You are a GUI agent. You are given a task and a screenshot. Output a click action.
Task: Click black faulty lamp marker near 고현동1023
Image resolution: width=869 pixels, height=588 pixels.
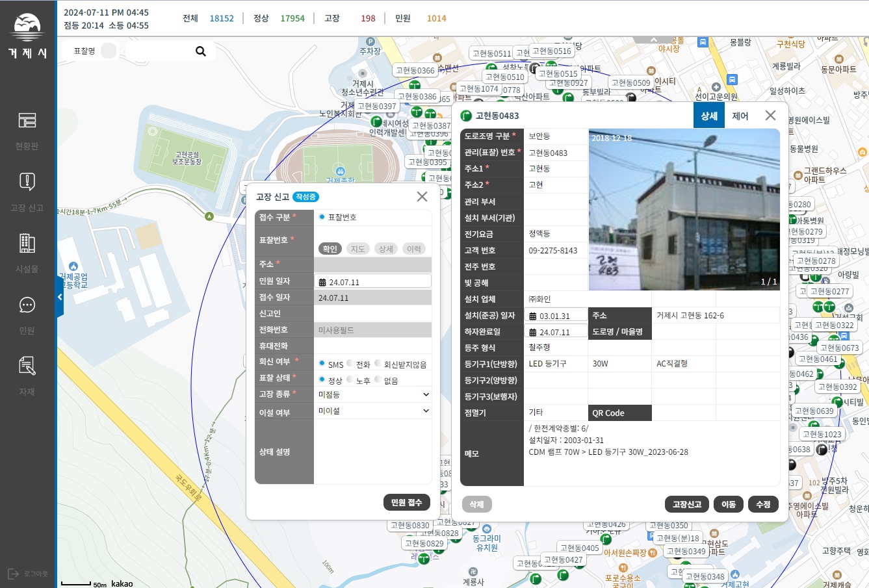pos(822,450)
